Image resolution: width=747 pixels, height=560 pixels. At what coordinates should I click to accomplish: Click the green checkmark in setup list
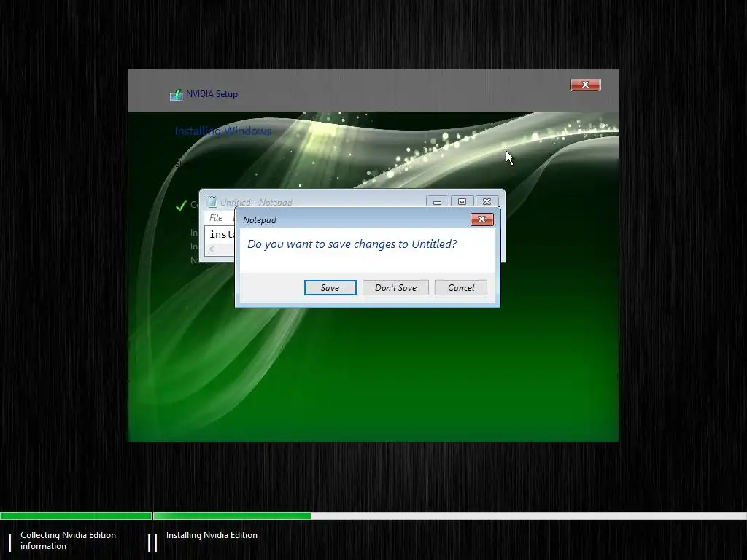pyautogui.click(x=181, y=206)
